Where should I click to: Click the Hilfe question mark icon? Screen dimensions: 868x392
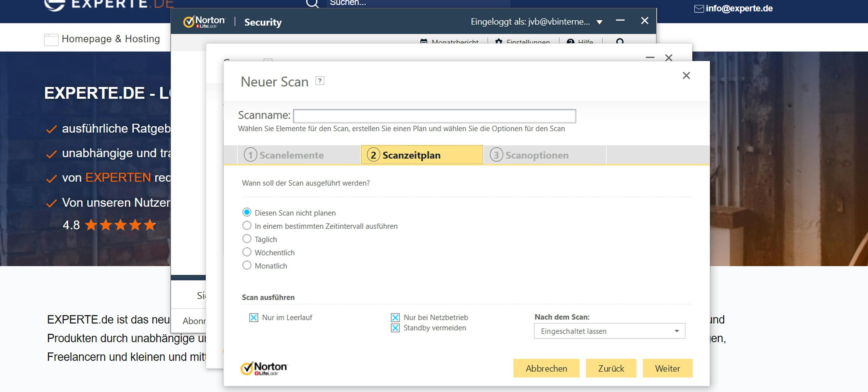coord(570,42)
